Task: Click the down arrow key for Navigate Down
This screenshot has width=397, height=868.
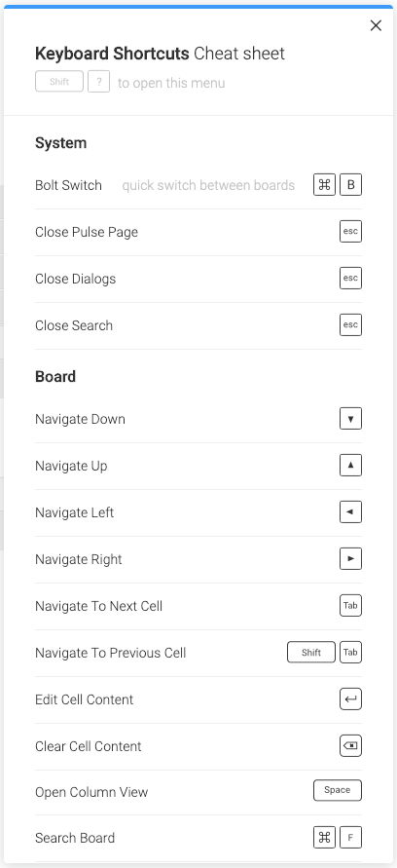Action: click(350, 419)
